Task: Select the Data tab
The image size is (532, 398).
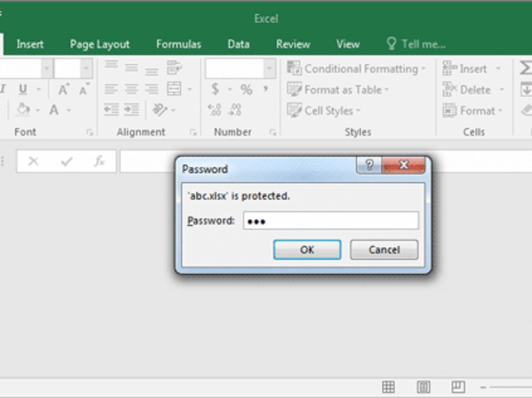Action: 238,45
